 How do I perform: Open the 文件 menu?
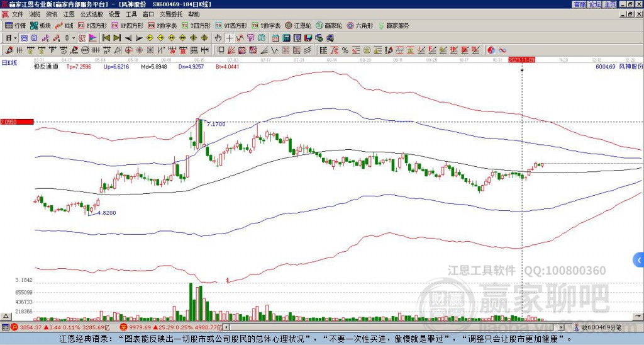[18, 14]
